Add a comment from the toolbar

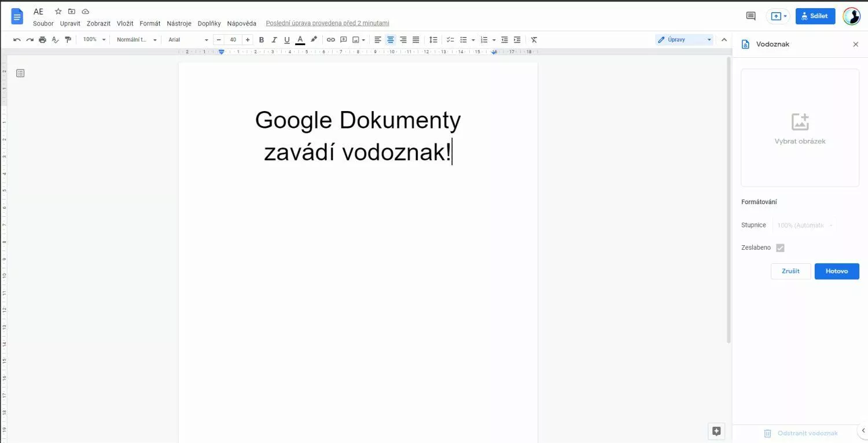pyautogui.click(x=344, y=40)
